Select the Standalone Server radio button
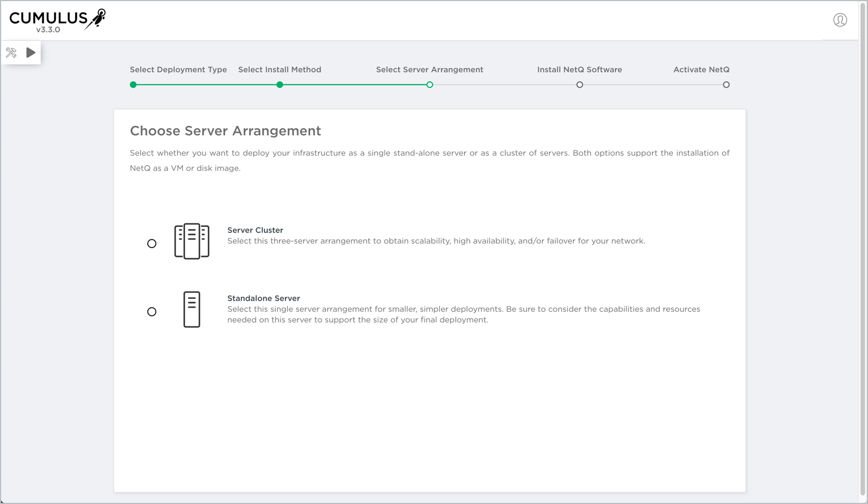 (x=152, y=312)
